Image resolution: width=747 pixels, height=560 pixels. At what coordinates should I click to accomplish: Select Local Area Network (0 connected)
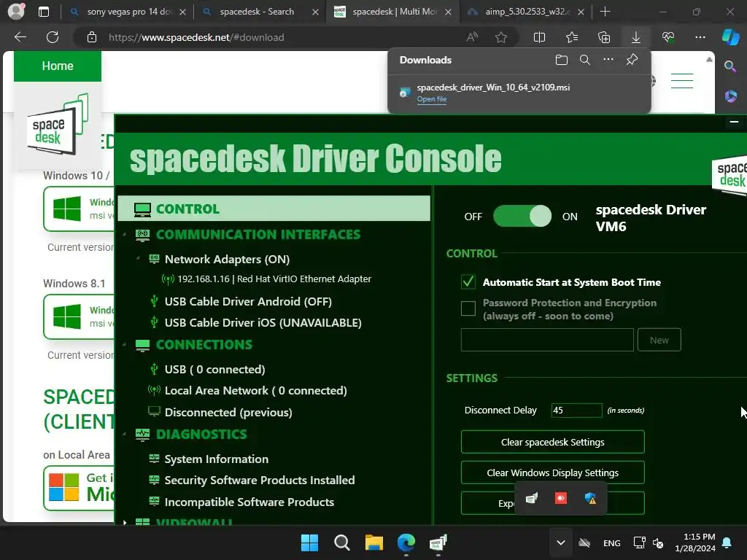click(255, 391)
